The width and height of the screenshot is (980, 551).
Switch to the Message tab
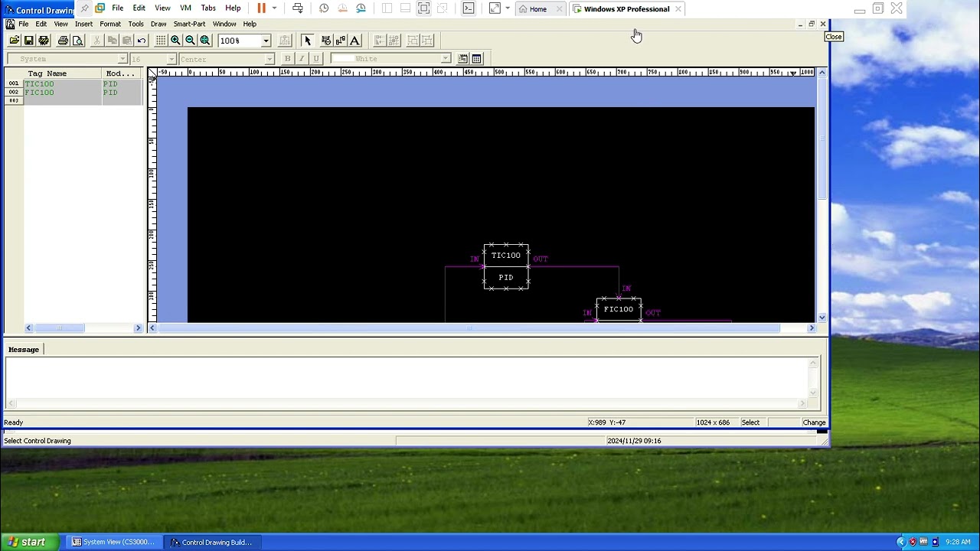(x=24, y=350)
